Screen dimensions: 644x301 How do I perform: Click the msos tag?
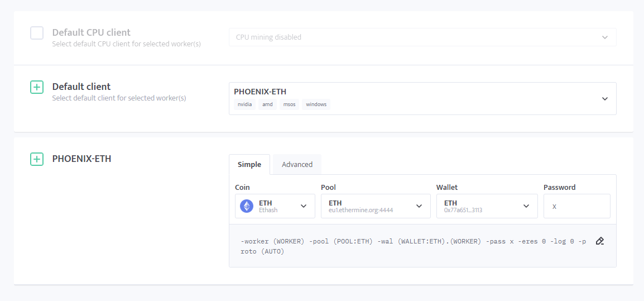point(289,104)
